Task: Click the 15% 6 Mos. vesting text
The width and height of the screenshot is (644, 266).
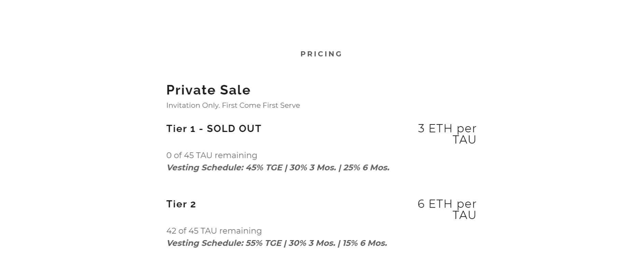Action: (365, 243)
